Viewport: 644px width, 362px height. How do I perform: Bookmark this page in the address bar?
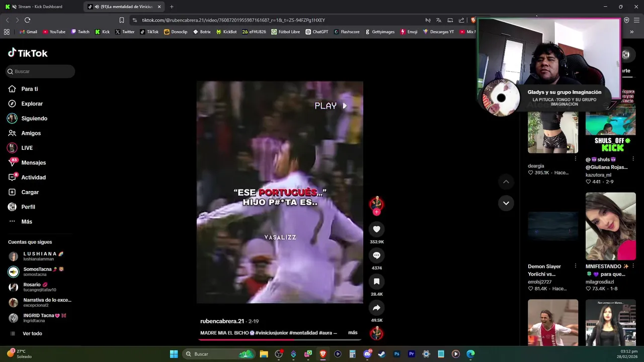(x=121, y=20)
